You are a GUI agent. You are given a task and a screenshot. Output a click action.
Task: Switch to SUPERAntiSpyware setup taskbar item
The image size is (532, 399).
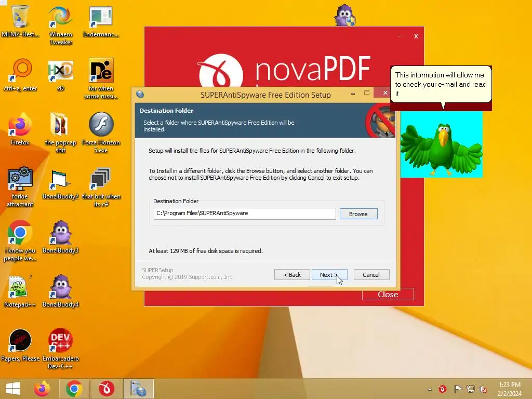click(138, 389)
